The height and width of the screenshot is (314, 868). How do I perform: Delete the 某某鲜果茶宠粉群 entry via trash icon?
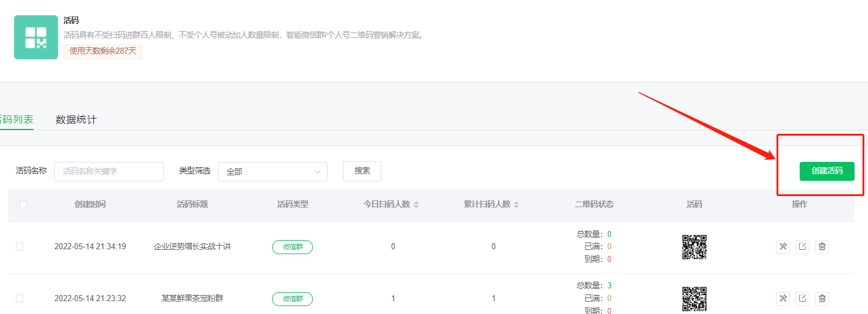[822, 299]
